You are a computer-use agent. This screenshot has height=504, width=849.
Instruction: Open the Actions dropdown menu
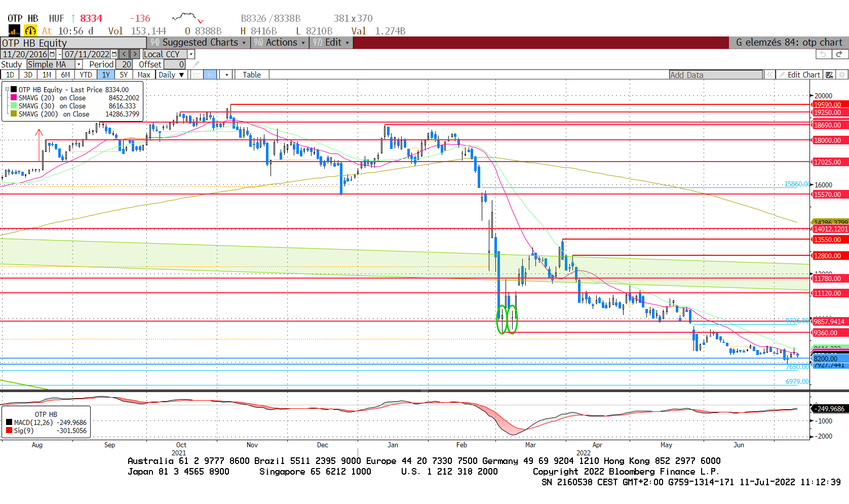pyautogui.click(x=280, y=43)
